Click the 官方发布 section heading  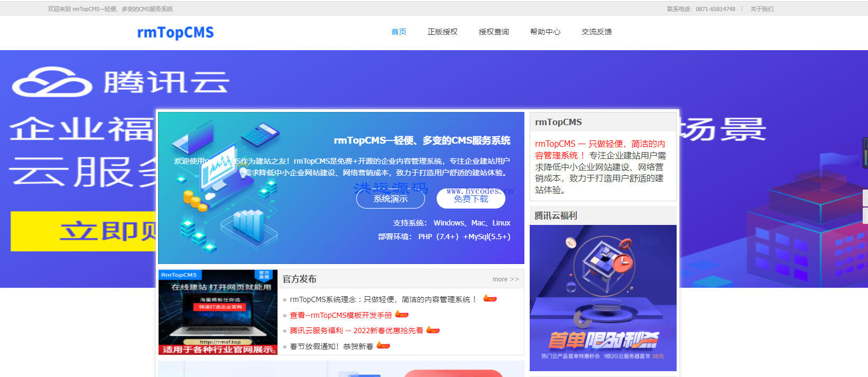300,279
